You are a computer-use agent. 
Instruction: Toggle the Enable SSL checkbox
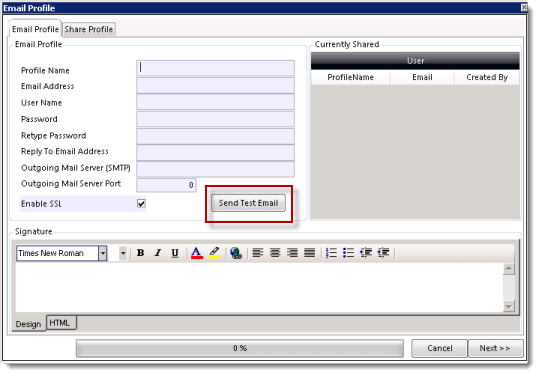pyautogui.click(x=141, y=203)
